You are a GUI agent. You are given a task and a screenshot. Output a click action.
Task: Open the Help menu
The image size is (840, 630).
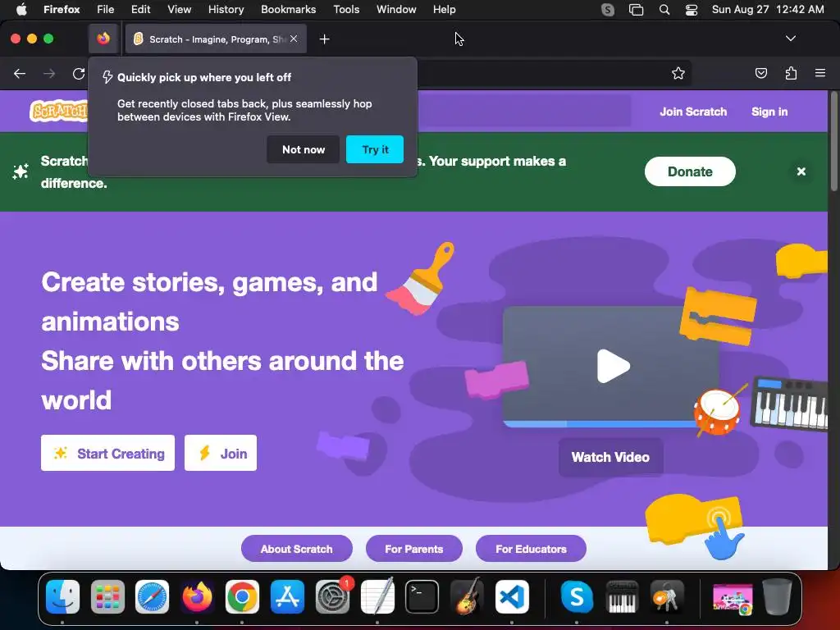click(x=444, y=9)
